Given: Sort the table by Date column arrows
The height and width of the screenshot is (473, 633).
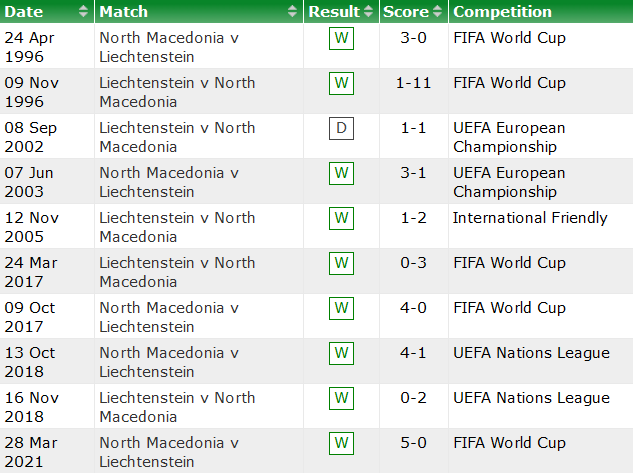Looking at the screenshot, I should [x=82, y=12].
